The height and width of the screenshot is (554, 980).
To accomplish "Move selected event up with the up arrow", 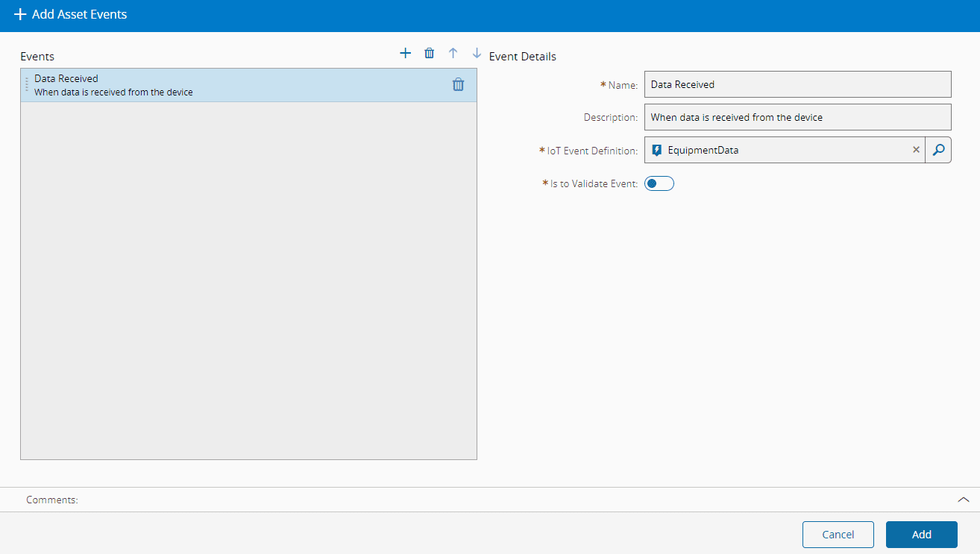I will click(453, 53).
